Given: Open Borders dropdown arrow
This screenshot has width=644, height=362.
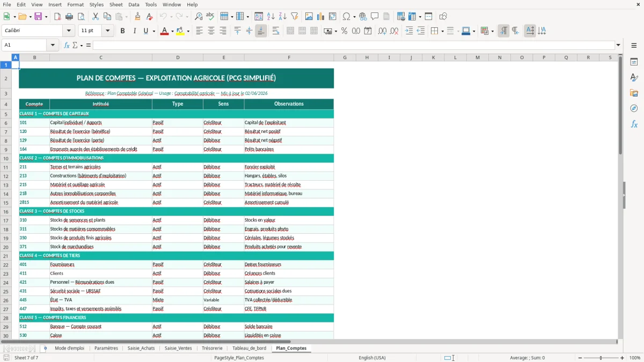Looking at the screenshot, I should (442, 31).
